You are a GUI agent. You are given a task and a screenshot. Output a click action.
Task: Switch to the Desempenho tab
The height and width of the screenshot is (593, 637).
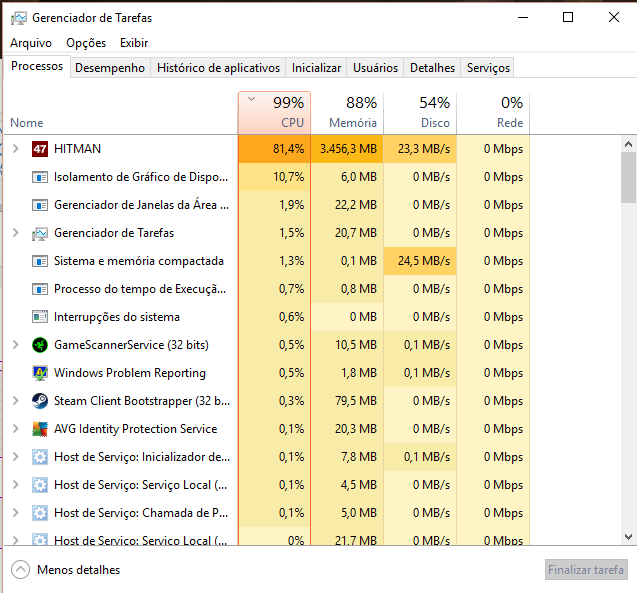[x=110, y=68]
